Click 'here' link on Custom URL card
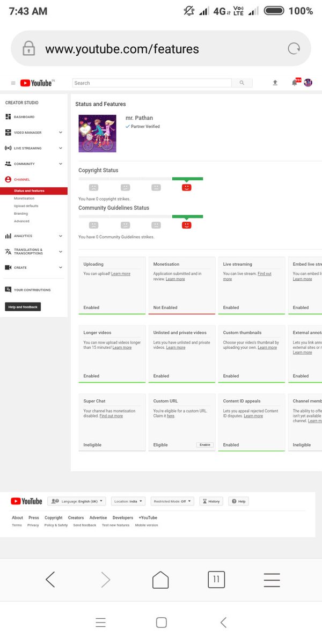This screenshot has height=644, width=322. (x=171, y=416)
